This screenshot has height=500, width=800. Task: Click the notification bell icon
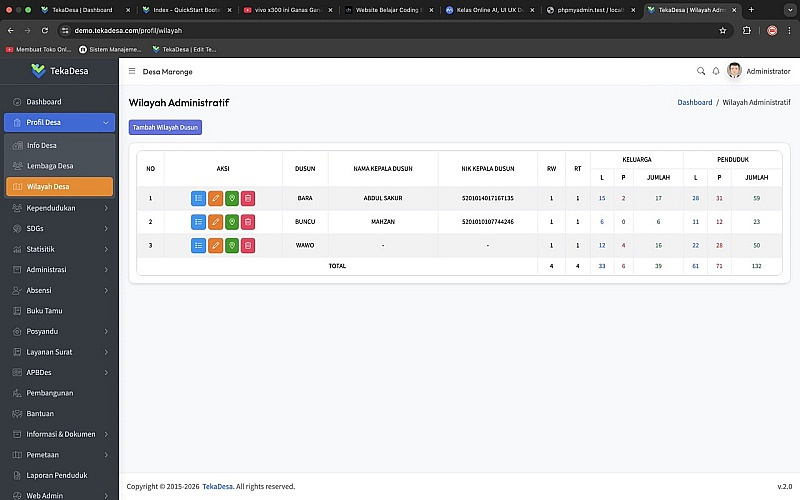[x=716, y=71]
